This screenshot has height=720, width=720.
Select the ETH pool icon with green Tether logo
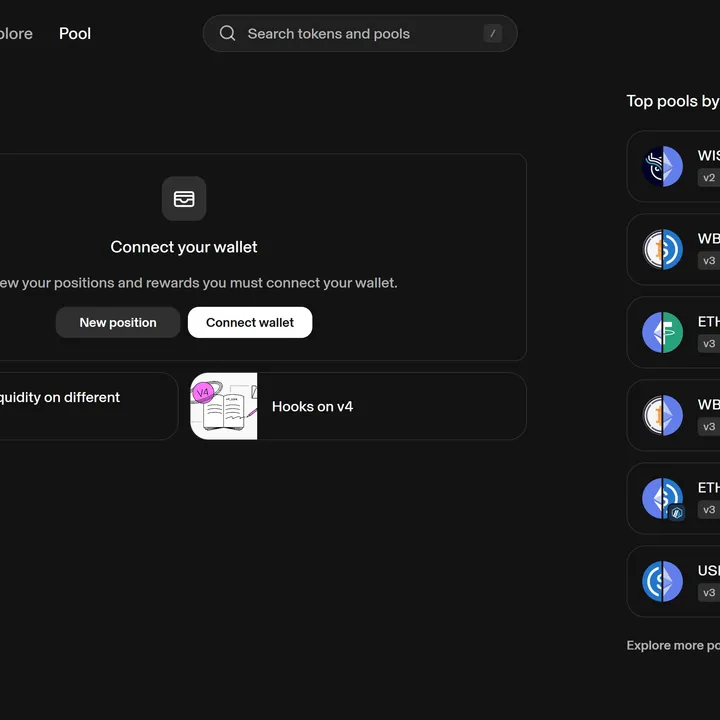662,333
